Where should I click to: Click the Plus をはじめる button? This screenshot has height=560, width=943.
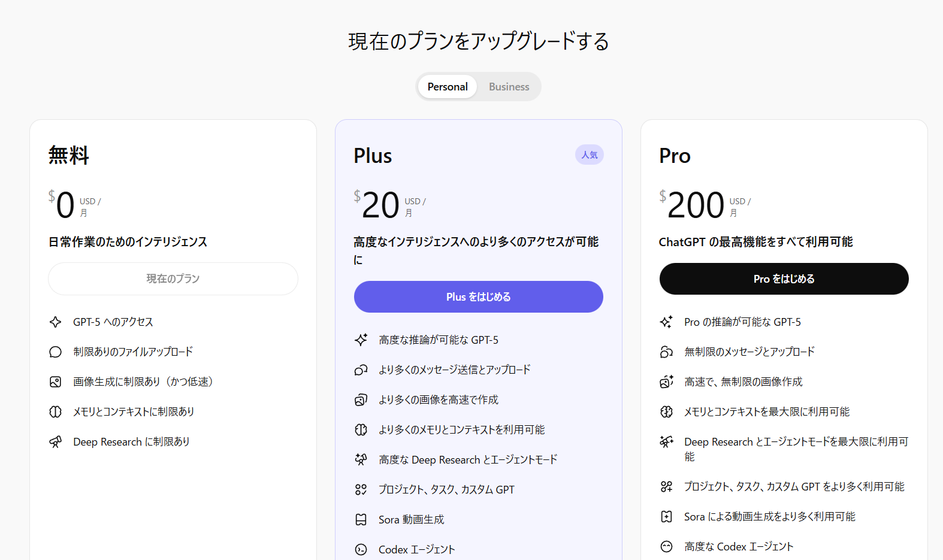(478, 297)
